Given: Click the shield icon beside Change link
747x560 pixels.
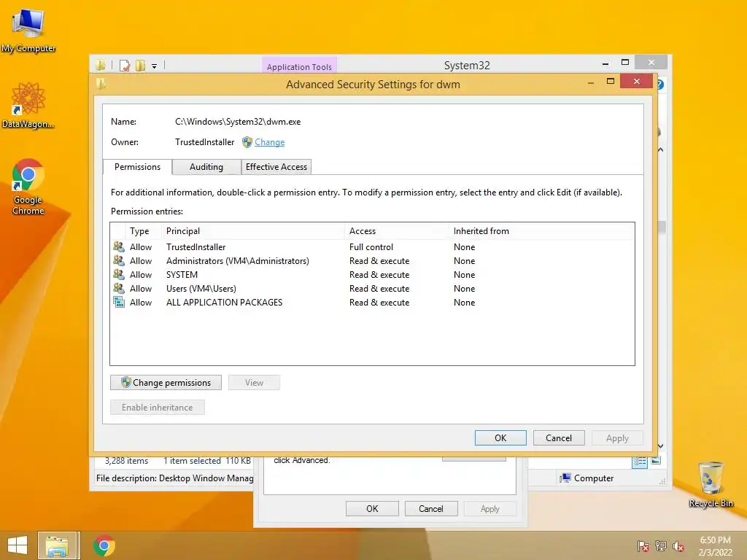Looking at the screenshot, I should point(247,142).
